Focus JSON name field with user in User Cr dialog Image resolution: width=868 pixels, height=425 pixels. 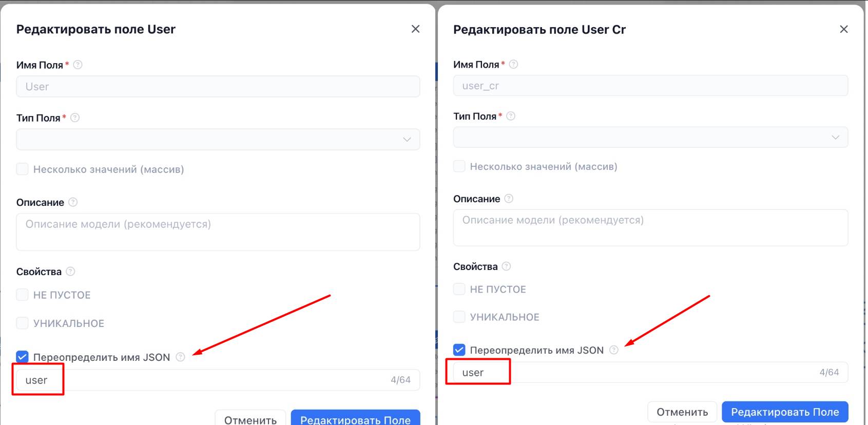tap(650, 373)
